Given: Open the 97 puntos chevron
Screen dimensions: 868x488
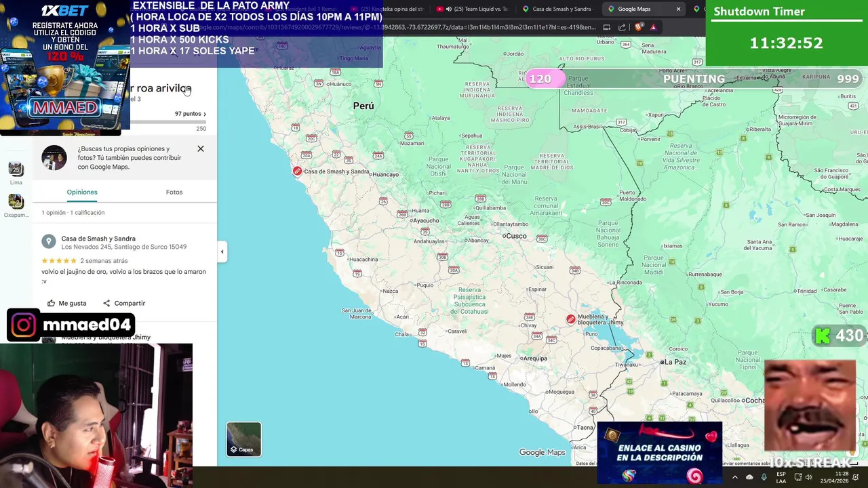Looking at the screenshot, I should 205,114.
